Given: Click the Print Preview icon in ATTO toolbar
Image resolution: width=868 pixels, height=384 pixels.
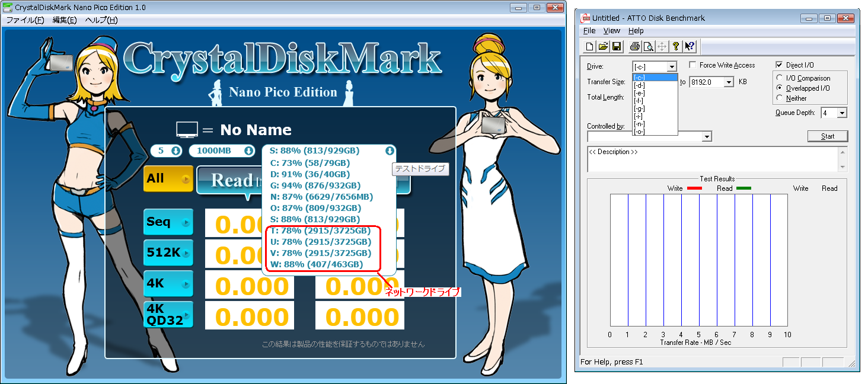Looking at the screenshot, I should click(x=648, y=46).
